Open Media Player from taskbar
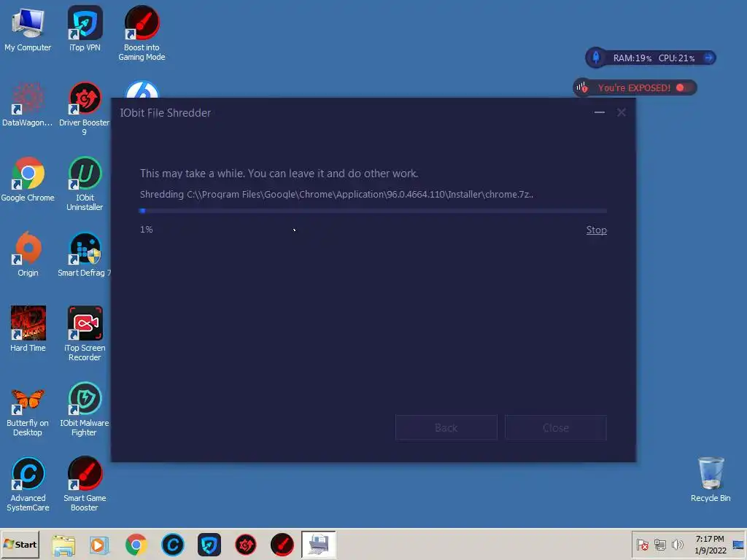Image resolution: width=747 pixels, height=560 pixels. pyautogui.click(x=99, y=545)
